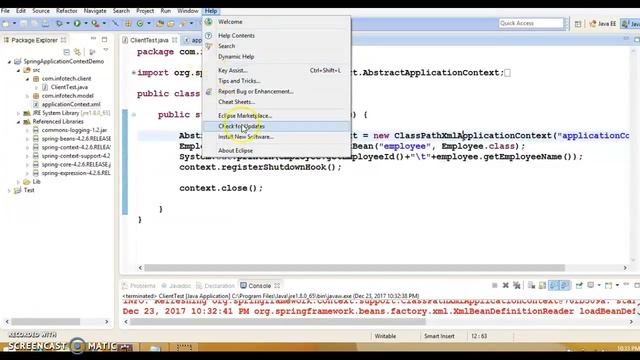Collapse Referenced Libraries node
640x360 pixels.
click(x=18, y=122)
